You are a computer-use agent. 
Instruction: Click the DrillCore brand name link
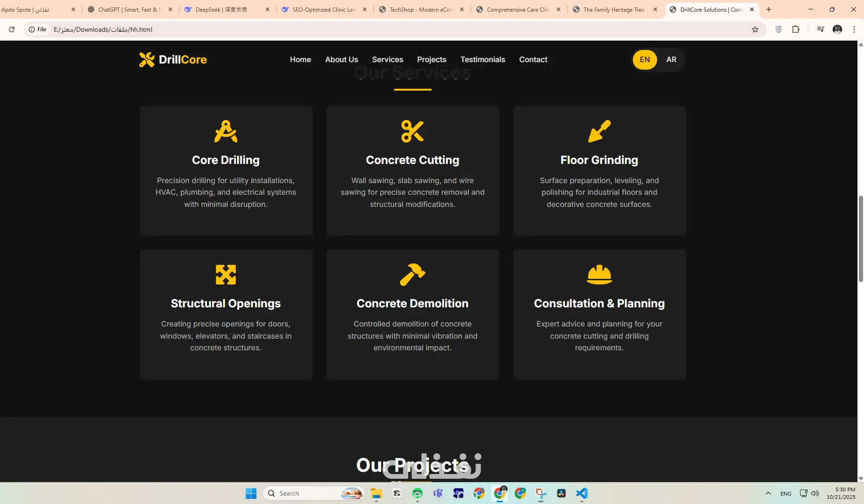(x=183, y=60)
